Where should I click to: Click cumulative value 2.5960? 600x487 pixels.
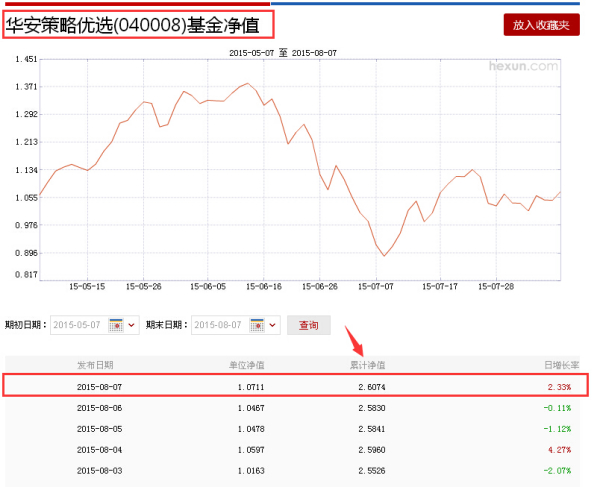pos(372,450)
